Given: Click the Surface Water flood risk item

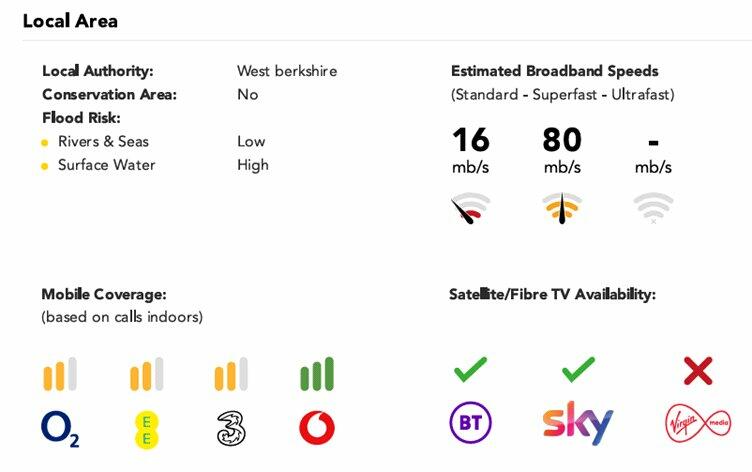Looking at the screenshot, I should point(106,165).
